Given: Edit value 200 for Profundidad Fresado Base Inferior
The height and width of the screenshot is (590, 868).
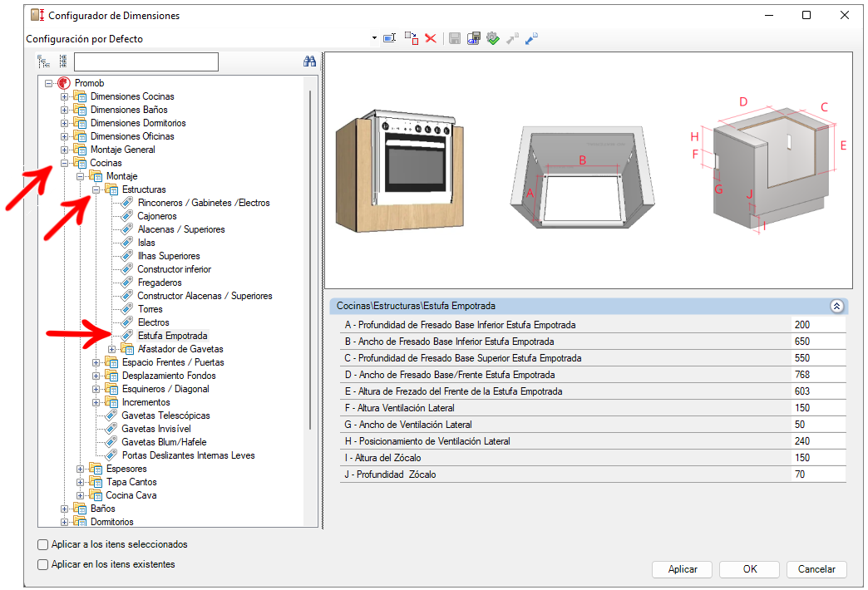Looking at the screenshot, I should (818, 325).
